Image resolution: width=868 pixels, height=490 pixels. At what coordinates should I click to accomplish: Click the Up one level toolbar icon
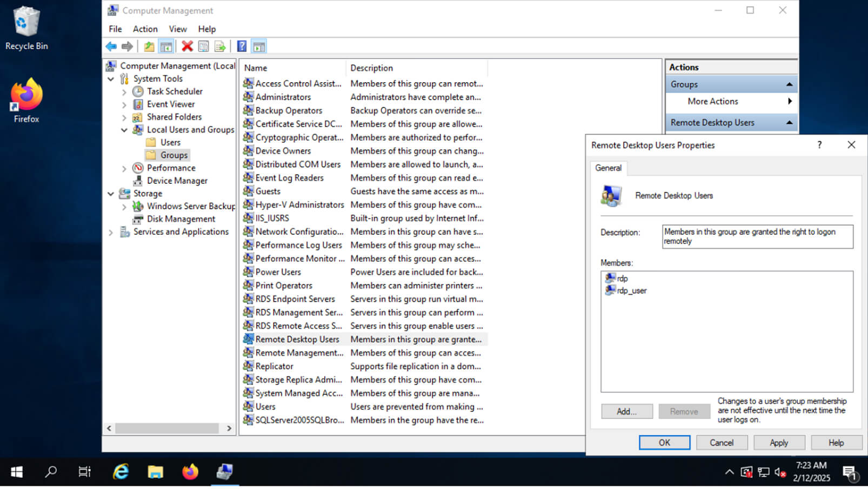(x=149, y=47)
